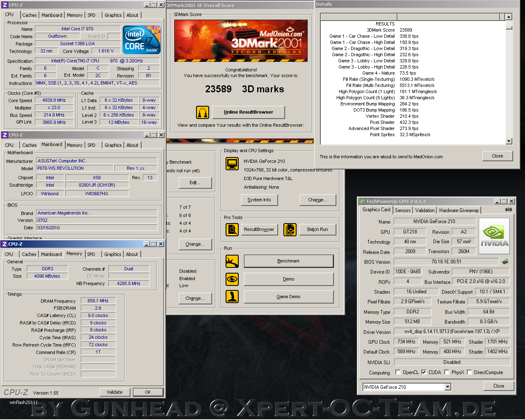Click the Batch Run document icon
This screenshot has height=420, width=525.
coord(290,230)
